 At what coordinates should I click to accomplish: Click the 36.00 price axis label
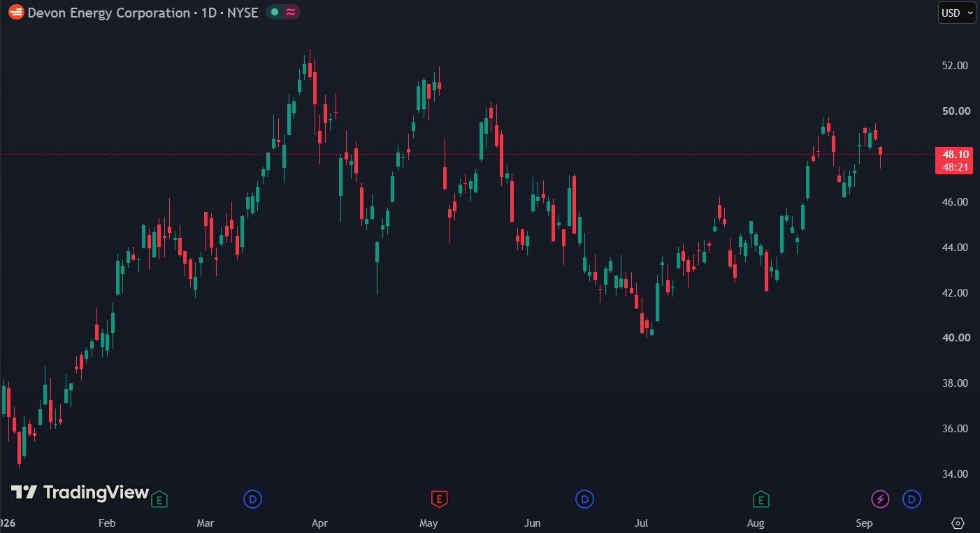(955, 429)
